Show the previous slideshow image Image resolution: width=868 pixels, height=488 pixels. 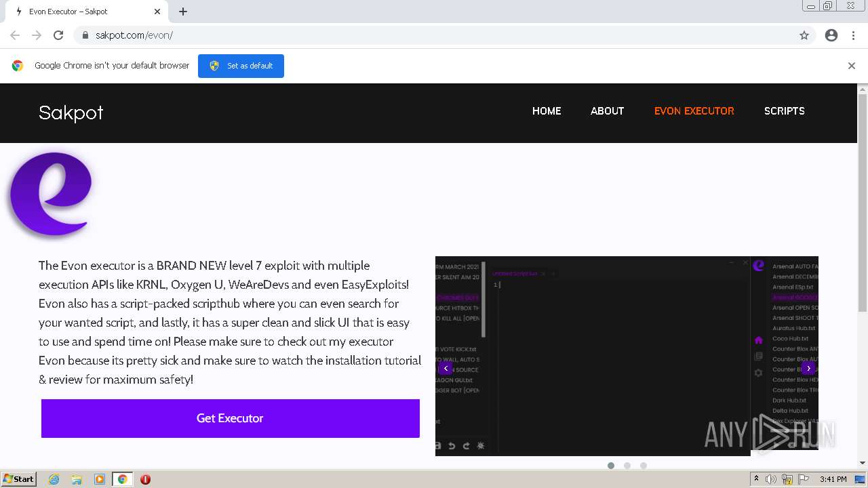pos(445,368)
